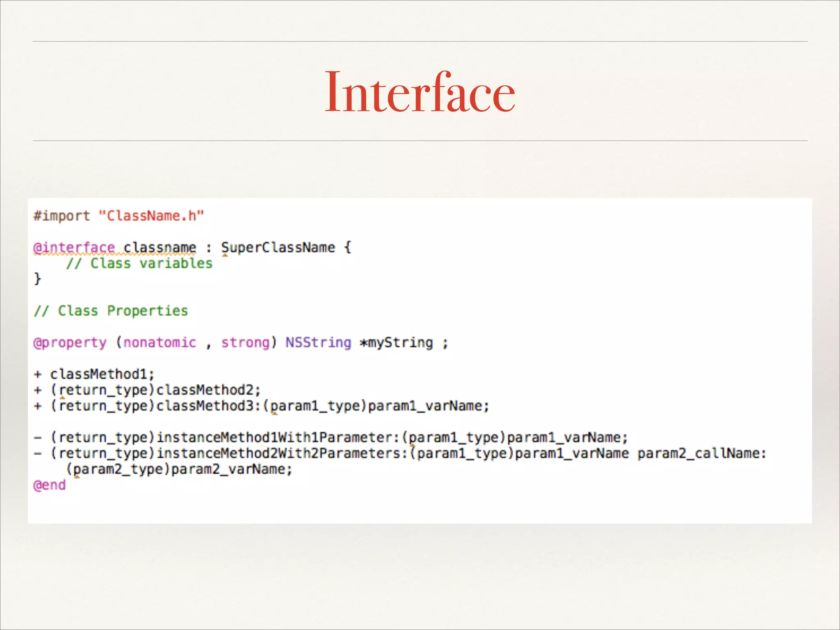Click the 'Interface' slide title
This screenshot has height=630, width=840.
click(x=420, y=92)
